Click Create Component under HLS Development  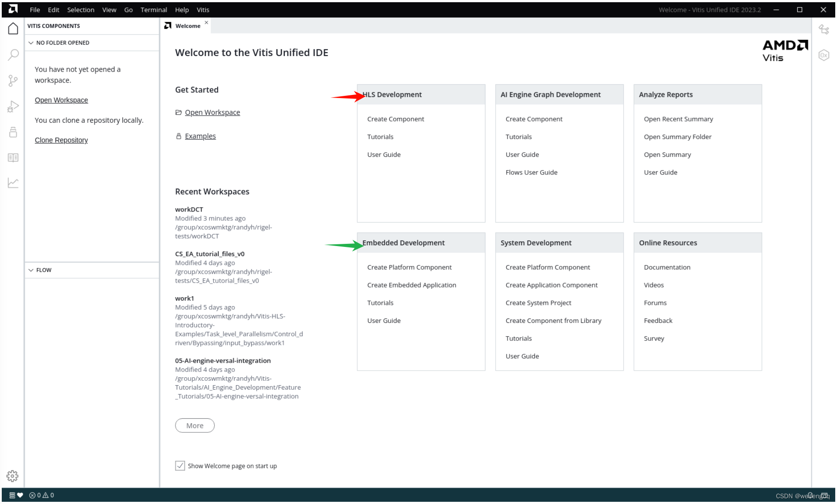coord(396,119)
